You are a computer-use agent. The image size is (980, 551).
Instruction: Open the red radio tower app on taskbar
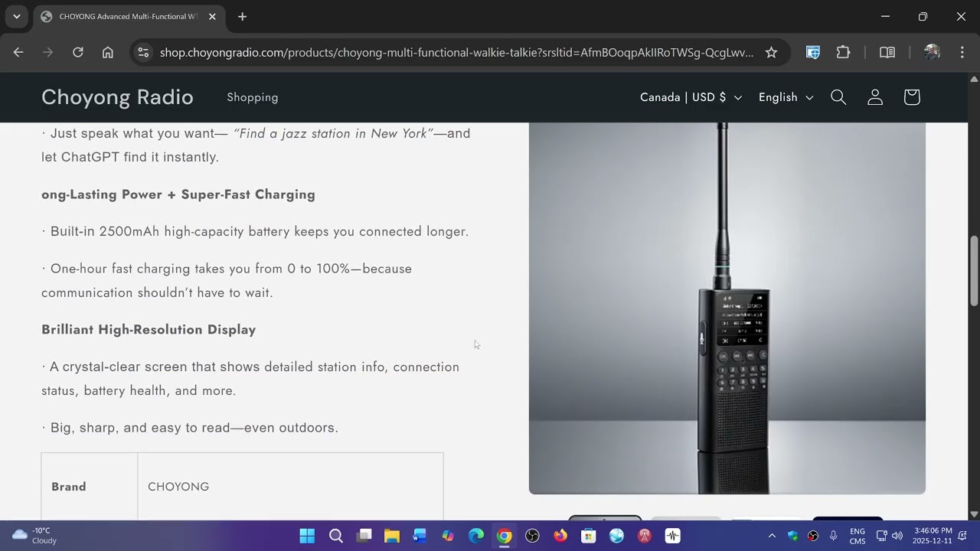(x=645, y=536)
